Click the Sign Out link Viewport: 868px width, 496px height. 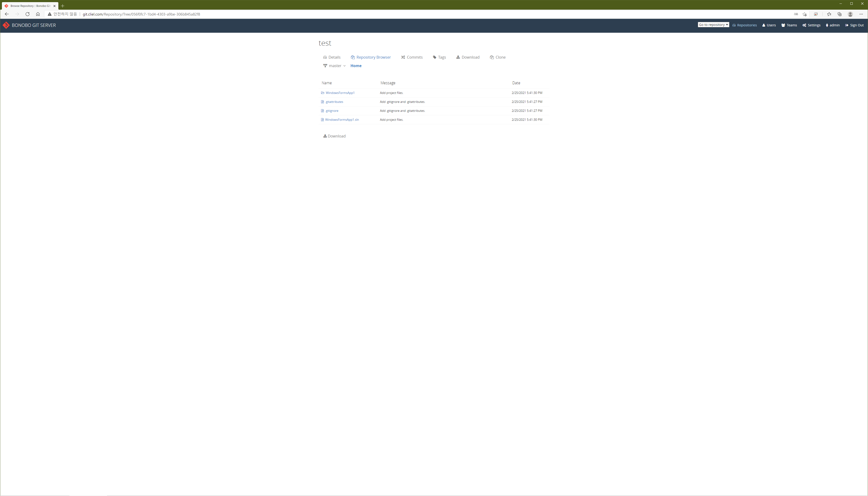854,25
